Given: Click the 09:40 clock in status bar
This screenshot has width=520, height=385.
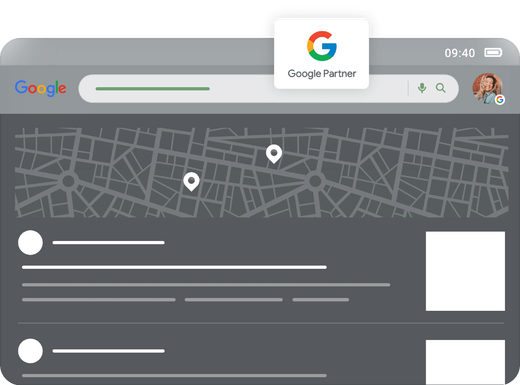Looking at the screenshot, I should [x=460, y=53].
